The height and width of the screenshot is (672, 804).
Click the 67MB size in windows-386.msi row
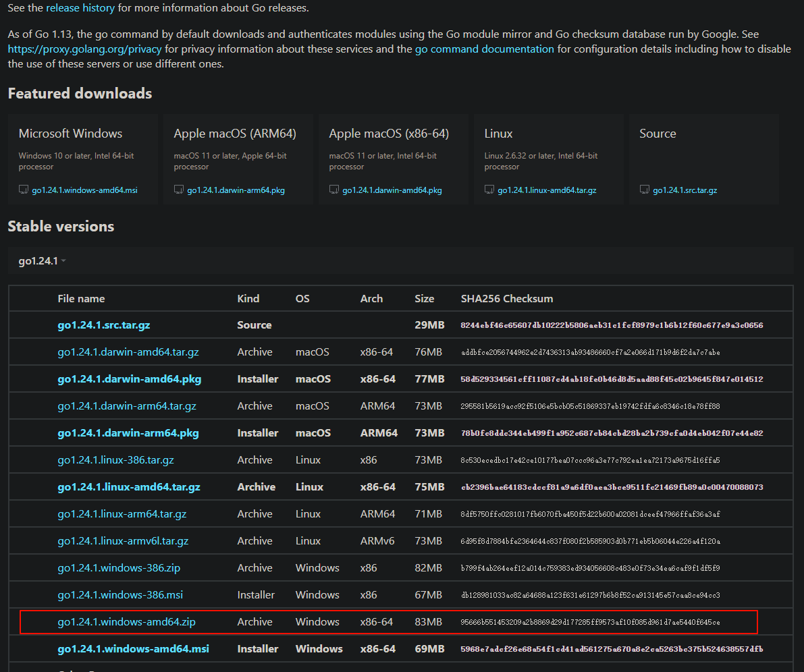[x=428, y=594]
